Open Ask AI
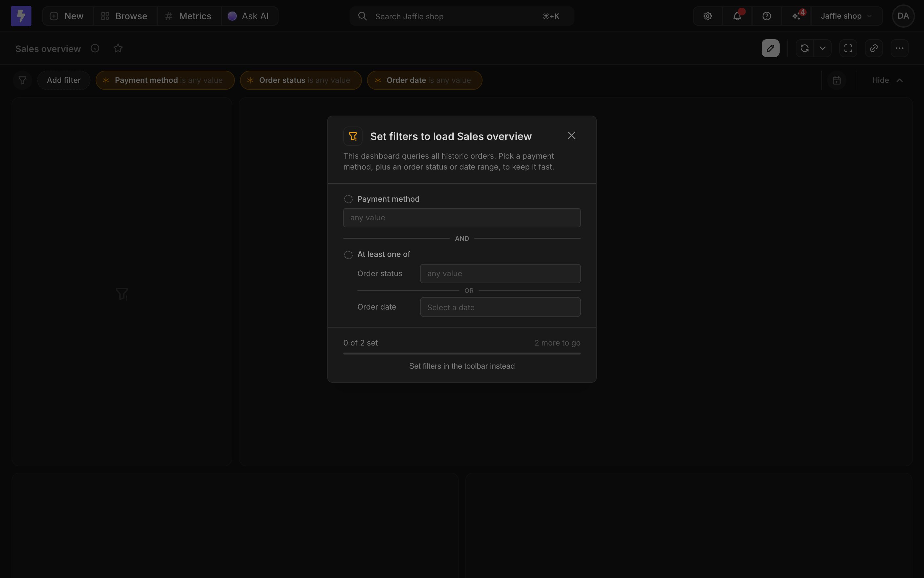924x578 pixels. pos(249,16)
